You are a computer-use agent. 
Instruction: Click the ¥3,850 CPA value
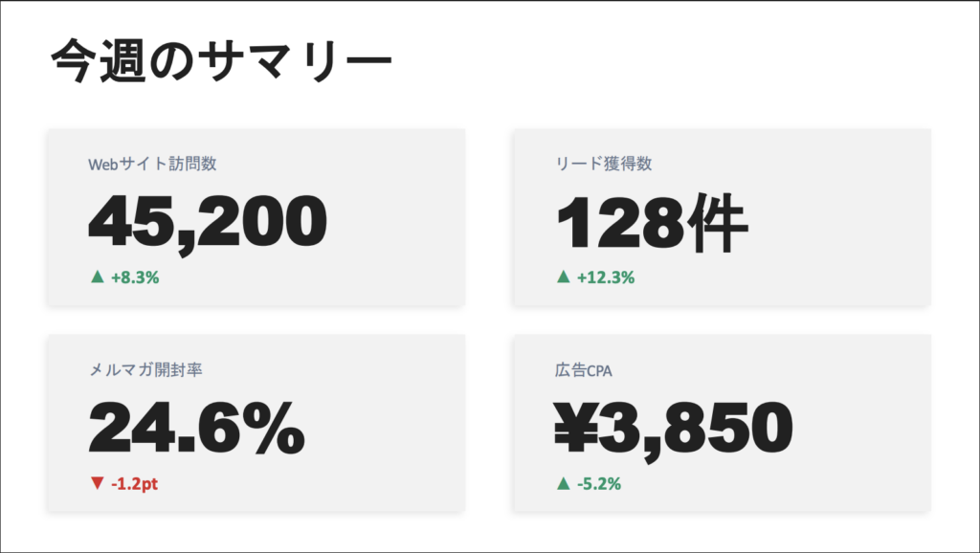pyautogui.click(x=674, y=428)
